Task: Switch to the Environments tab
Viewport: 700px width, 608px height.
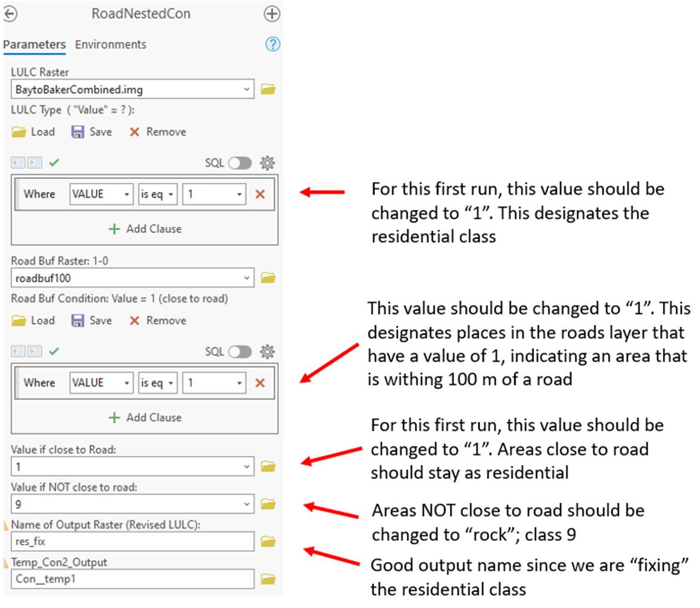Action: pyautogui.click(x=110, y=45)
